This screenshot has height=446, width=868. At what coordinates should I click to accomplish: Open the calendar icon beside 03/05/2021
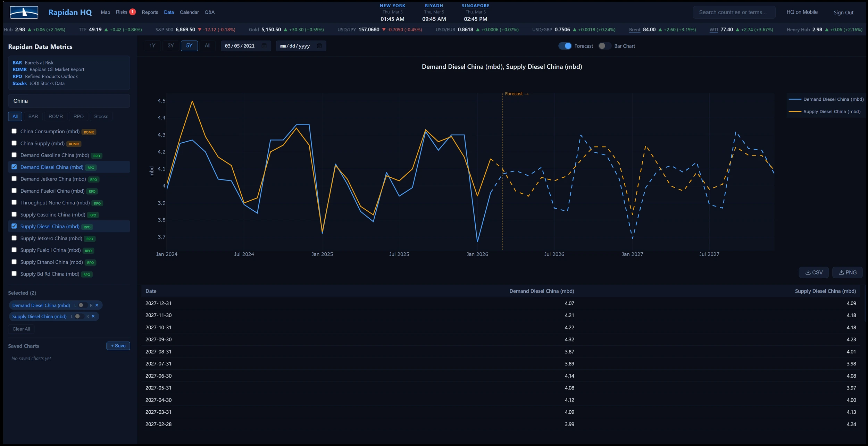263,45
